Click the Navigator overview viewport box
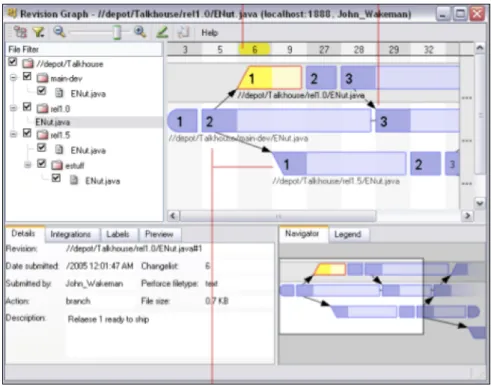The image size is (491, 386). click(x=351, y=296)
